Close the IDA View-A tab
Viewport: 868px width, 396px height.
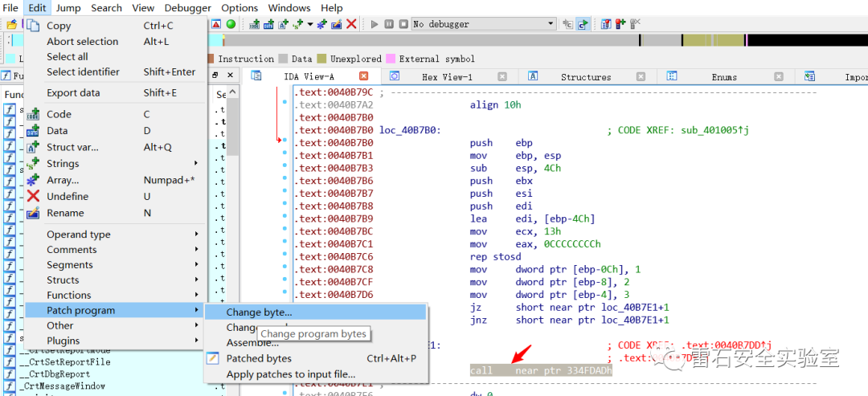[363, 76]
